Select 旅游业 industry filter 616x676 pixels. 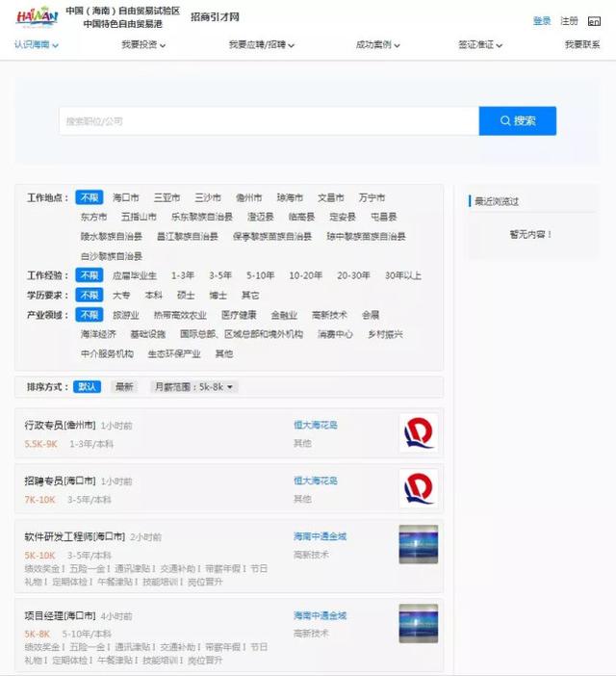(126, 315)
